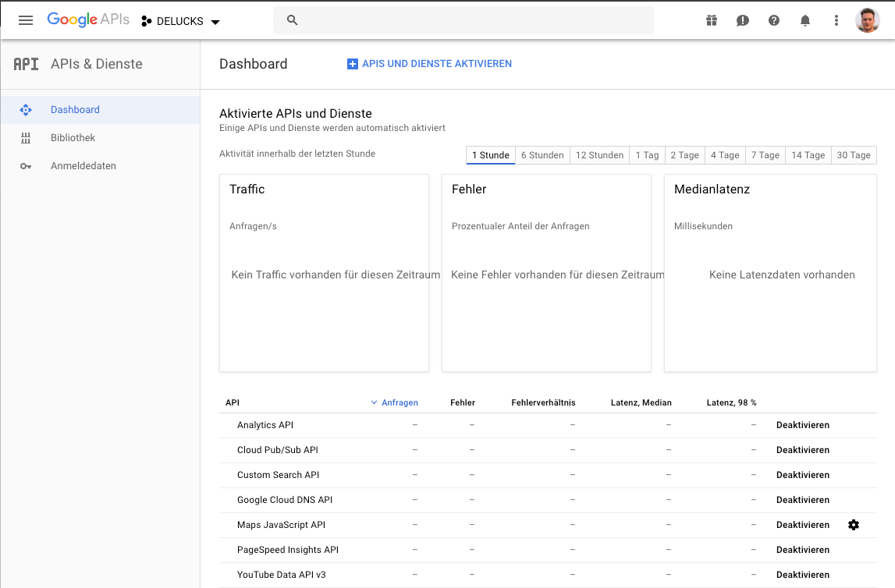Deactivate the PageSpeed Insights API

point(802,550)
